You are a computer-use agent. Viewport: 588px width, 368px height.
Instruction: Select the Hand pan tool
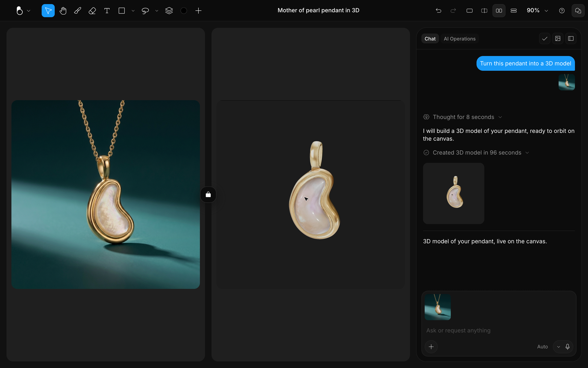click(x=63, y=10)
